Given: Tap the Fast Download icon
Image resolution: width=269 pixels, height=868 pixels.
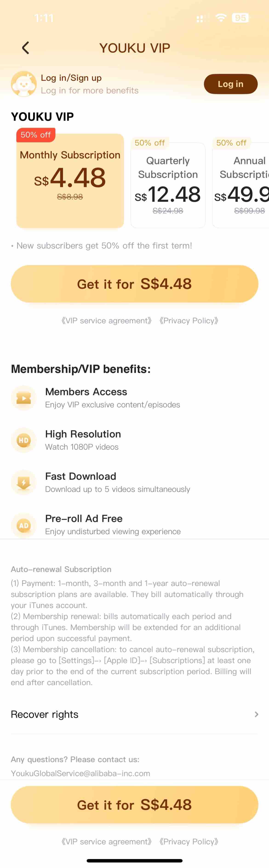Looking at the screenshot, I should 24,482.
